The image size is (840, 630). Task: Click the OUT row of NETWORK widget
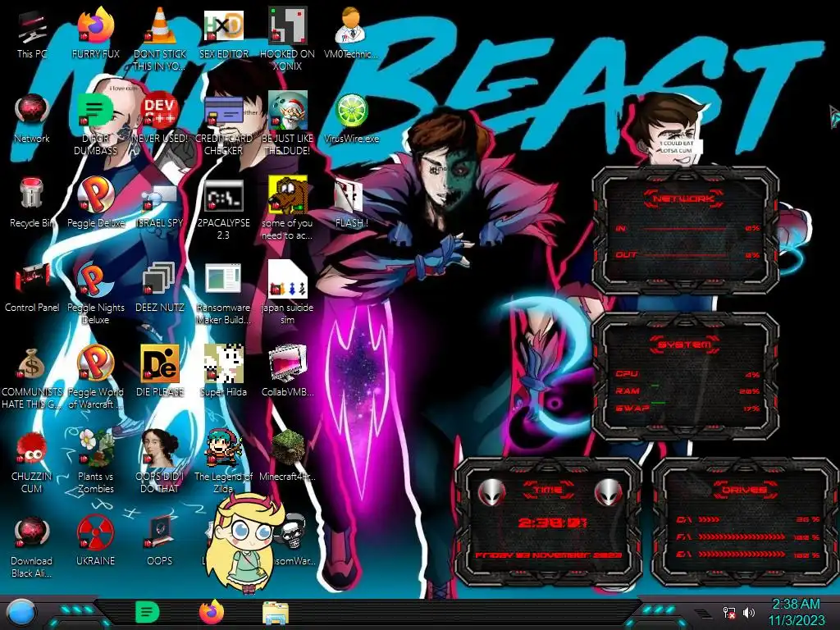(687, 255)
